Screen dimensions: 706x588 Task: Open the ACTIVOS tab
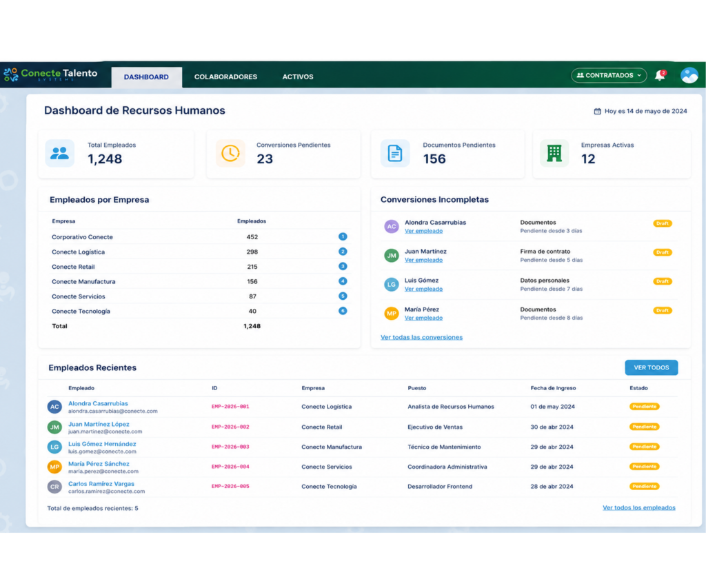298,77
